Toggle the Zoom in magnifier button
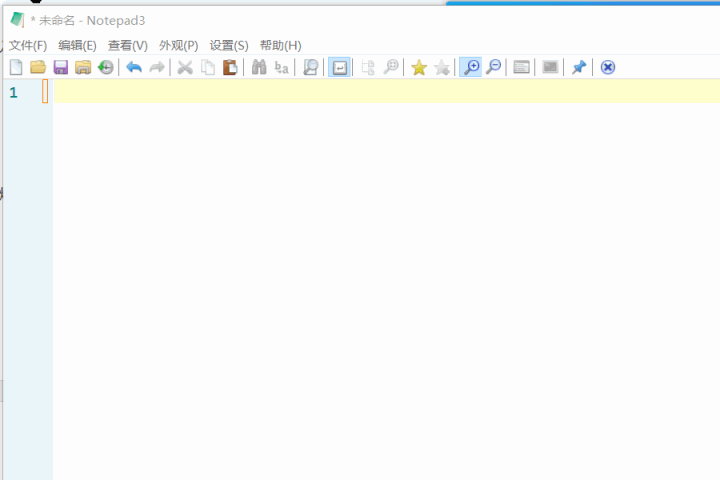720x480 pixels. pyautogui.click(x=469, y=67)
